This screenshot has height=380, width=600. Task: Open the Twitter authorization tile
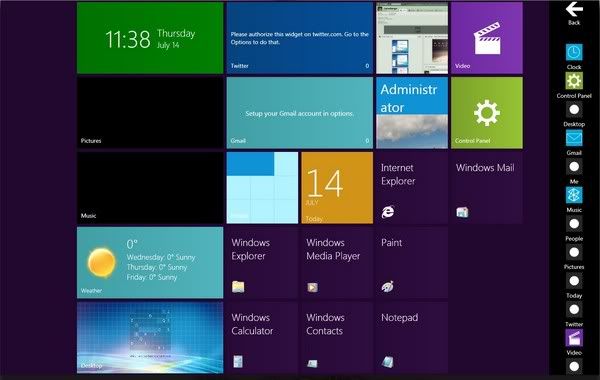click(x=300, y=38)
